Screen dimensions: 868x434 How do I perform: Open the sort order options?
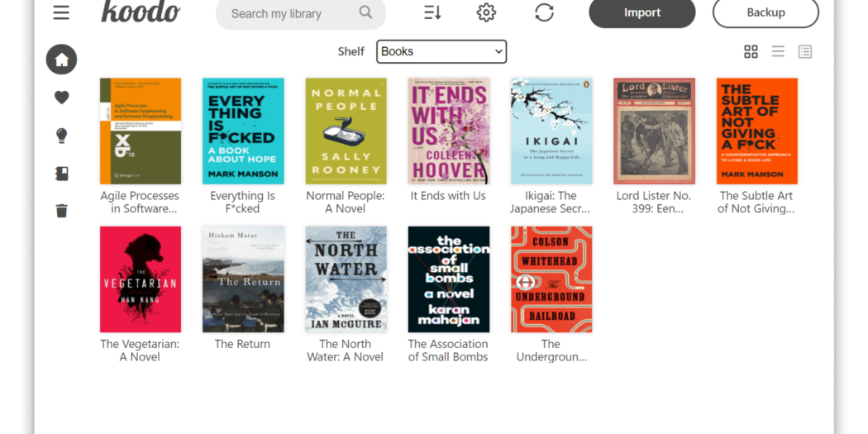432,12
